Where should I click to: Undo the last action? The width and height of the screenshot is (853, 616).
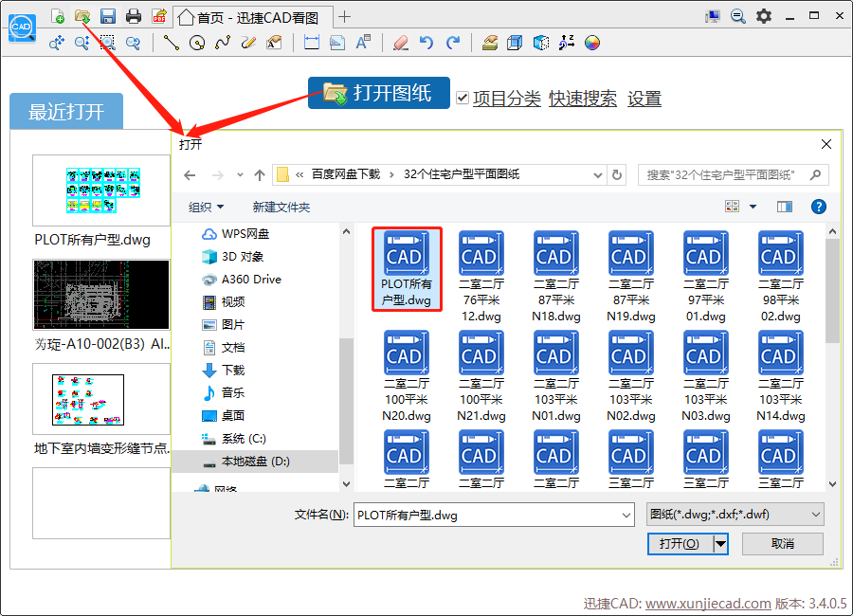point(426,43)
